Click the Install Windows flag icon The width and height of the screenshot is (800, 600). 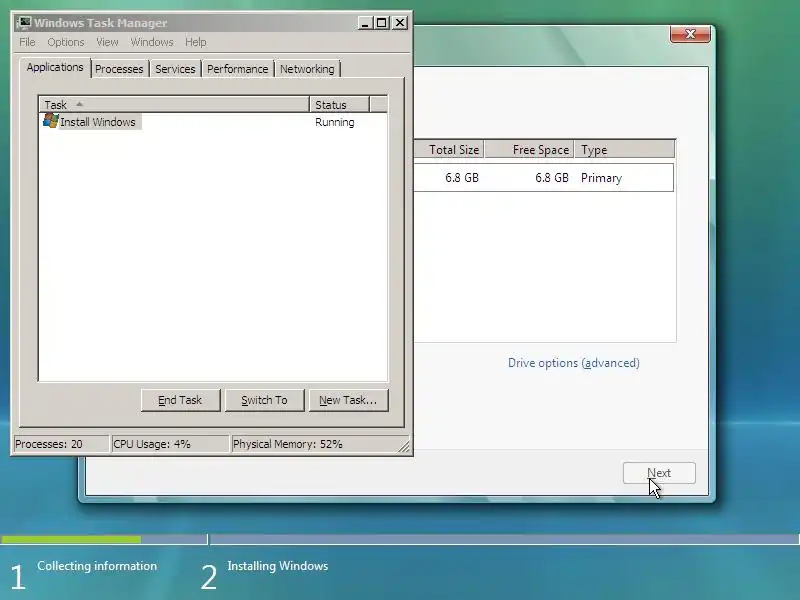tap(51, 121)
